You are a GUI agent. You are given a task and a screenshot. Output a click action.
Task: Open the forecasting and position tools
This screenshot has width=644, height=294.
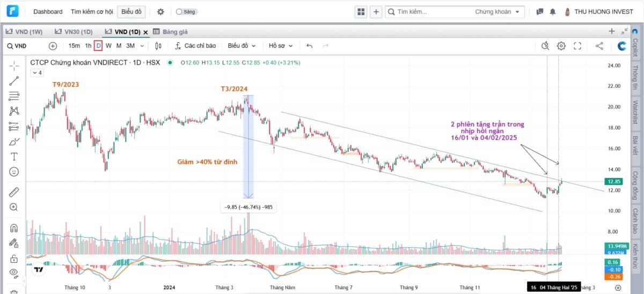coord(14,127)
